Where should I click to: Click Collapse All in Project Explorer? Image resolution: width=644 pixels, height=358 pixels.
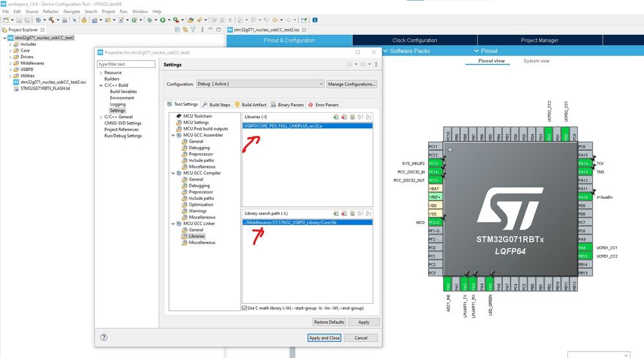[177, 30]
